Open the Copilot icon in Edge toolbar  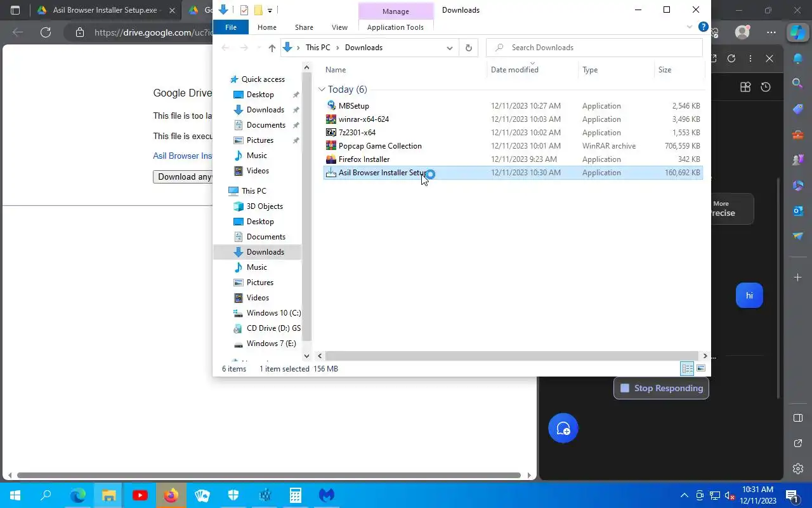[797, 32]
